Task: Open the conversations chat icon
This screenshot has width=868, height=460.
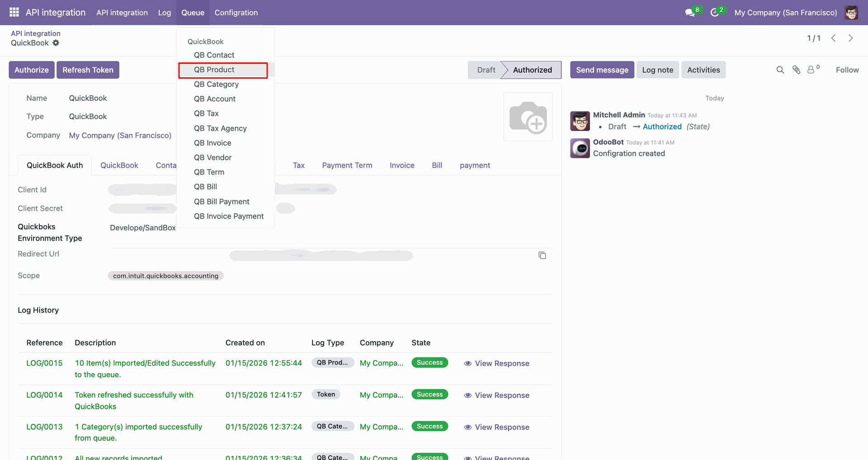Action: click(x=690, y=13)
